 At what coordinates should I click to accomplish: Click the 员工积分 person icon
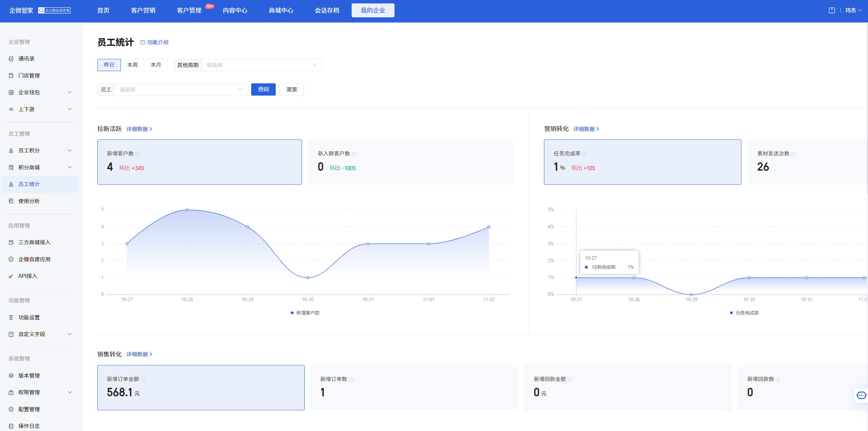(x=11, y=151)
